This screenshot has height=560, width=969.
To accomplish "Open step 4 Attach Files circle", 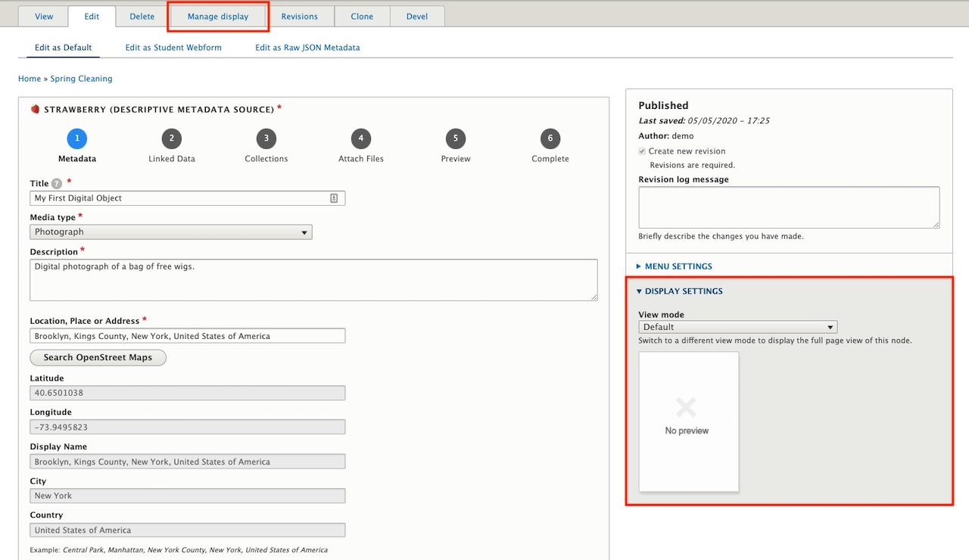I will (361, 138).
